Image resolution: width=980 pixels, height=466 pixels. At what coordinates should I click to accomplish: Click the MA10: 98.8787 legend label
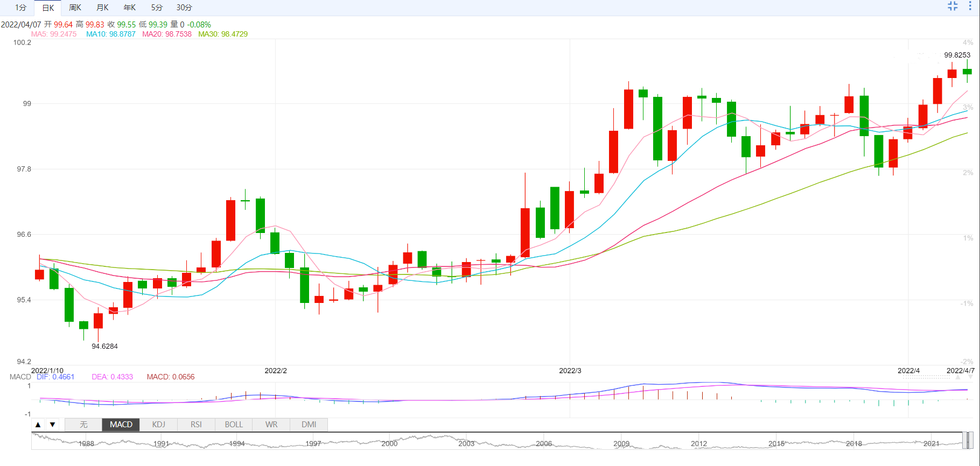click(111, 34)
